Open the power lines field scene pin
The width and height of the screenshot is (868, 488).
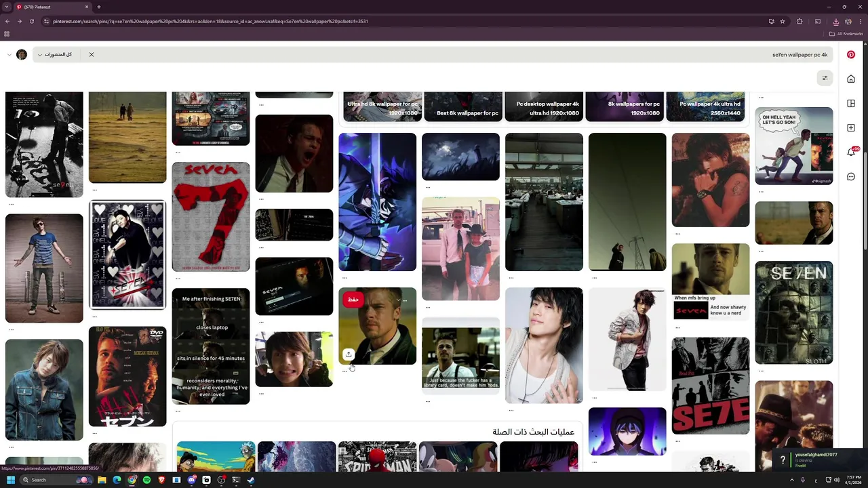tap(627, 202)
